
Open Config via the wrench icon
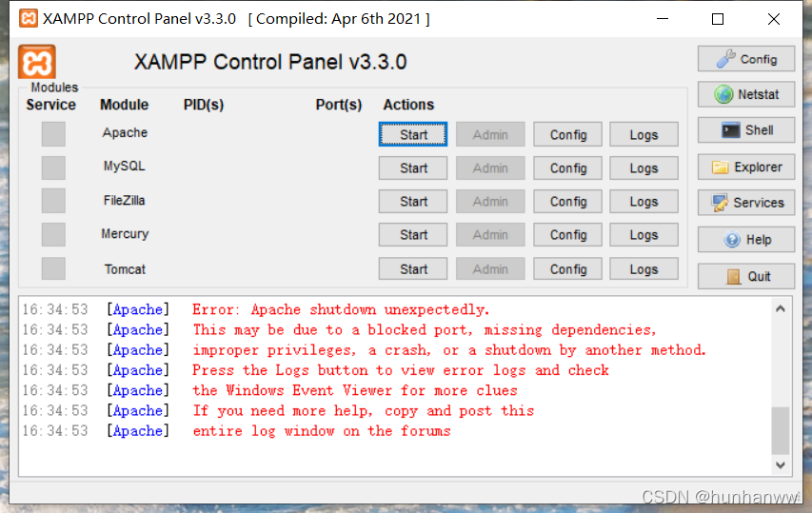(x=726, y=59)
